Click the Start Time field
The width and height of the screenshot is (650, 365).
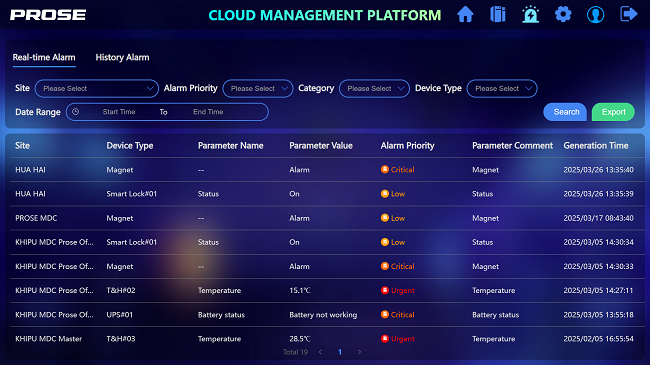[119, 112]
